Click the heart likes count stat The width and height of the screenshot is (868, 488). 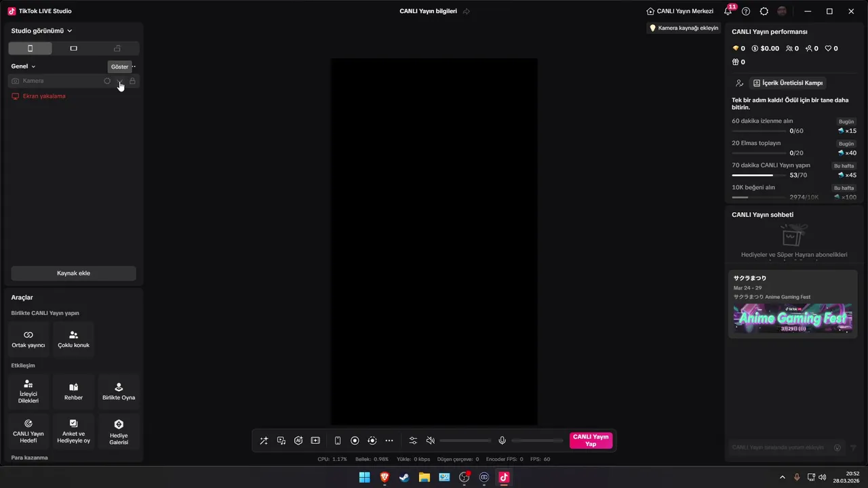(x=831, y=48)
